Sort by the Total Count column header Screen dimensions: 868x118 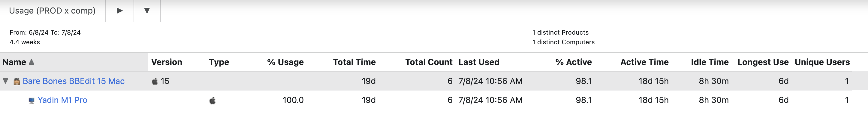(x=429, y=62)
